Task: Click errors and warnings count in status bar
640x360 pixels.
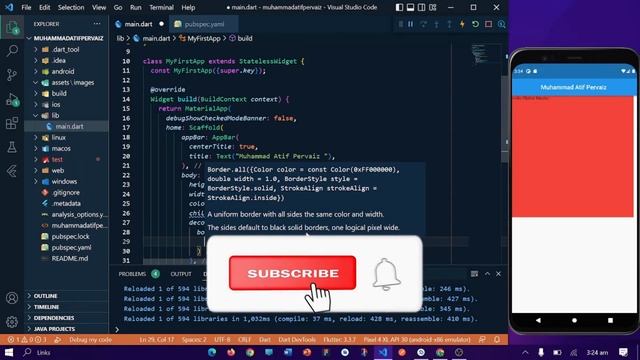Action: (x=27, y=340)
